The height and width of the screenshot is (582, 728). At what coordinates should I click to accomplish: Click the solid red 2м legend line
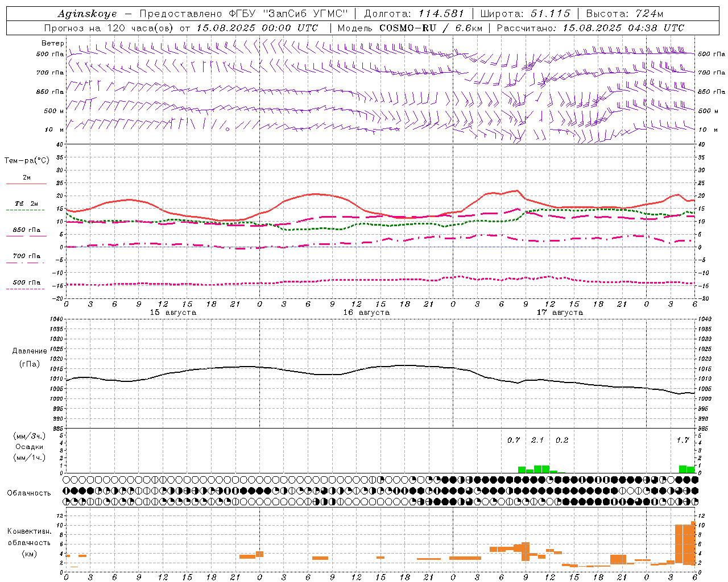26,184
